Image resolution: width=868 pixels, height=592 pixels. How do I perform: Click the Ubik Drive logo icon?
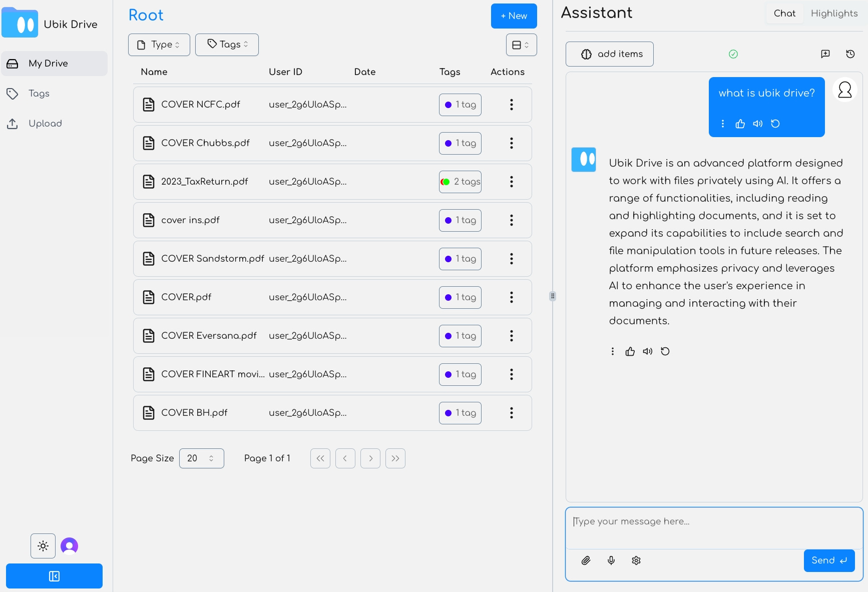20,23
